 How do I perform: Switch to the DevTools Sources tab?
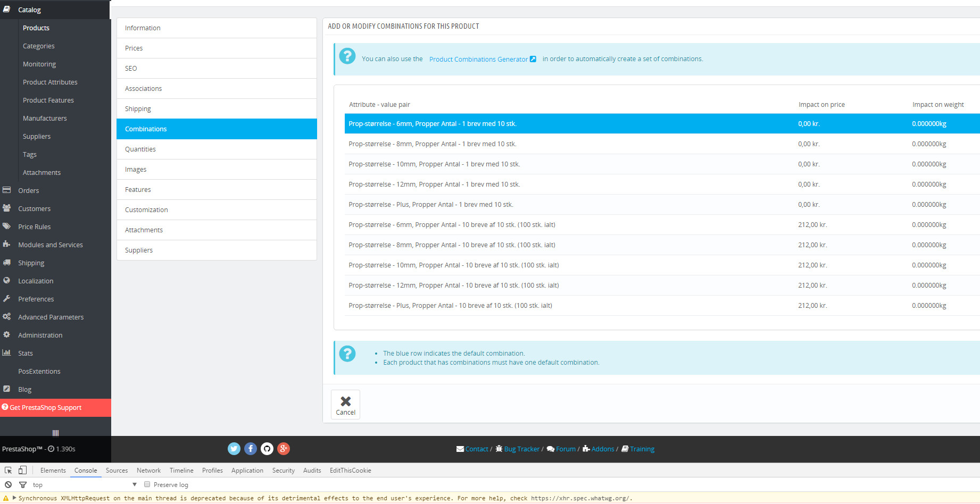[117, 471]
